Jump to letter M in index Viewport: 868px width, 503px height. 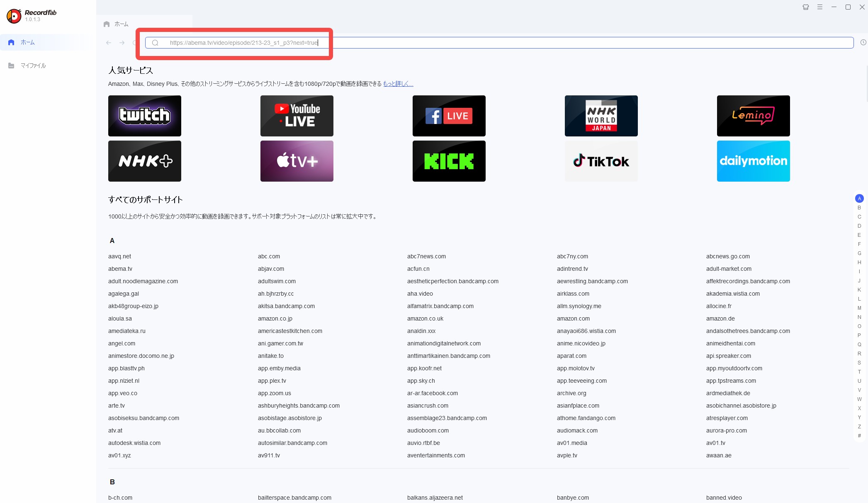[x=859, y=308]
